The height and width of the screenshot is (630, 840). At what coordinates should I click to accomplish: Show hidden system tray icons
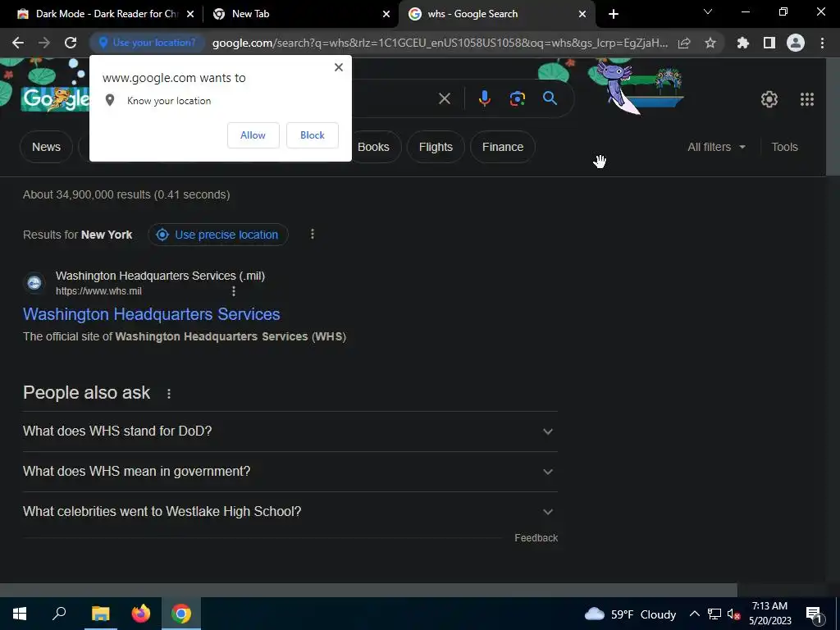pyautogui.click(x=694, y=614)
